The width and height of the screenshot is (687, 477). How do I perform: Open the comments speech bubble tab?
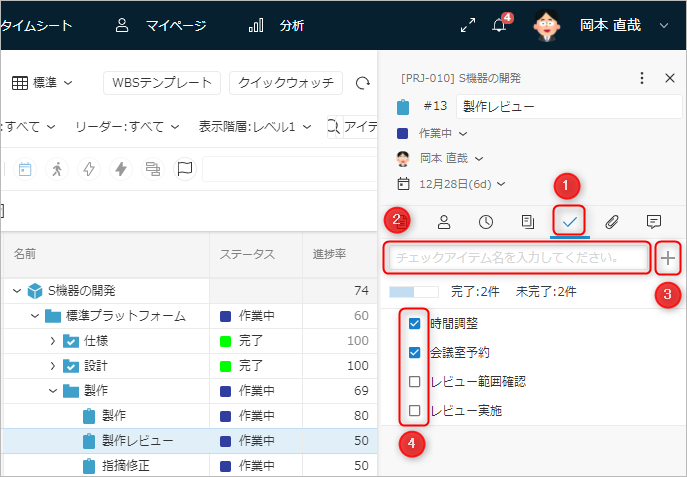click(654, 222)
